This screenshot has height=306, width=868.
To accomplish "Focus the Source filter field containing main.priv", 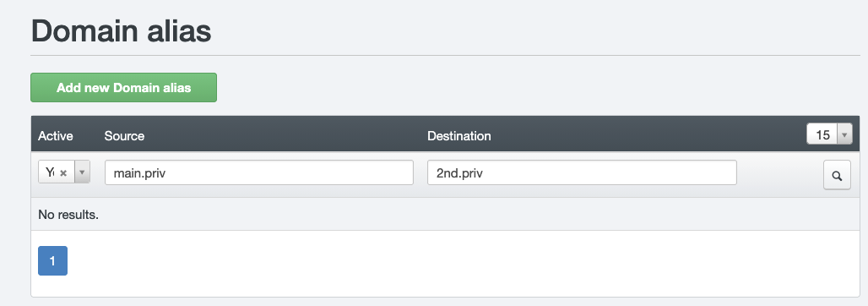I will pyautogui.click(x=259, y=172).
